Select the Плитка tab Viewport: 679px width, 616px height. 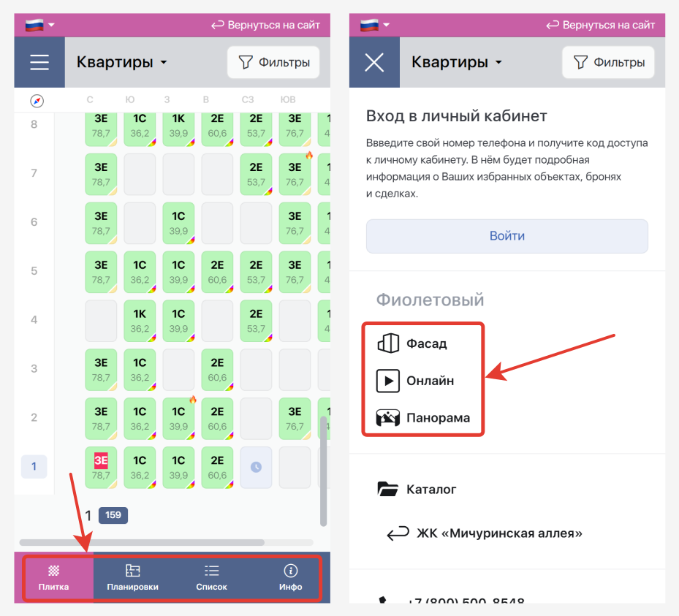[x=53, y=577]
